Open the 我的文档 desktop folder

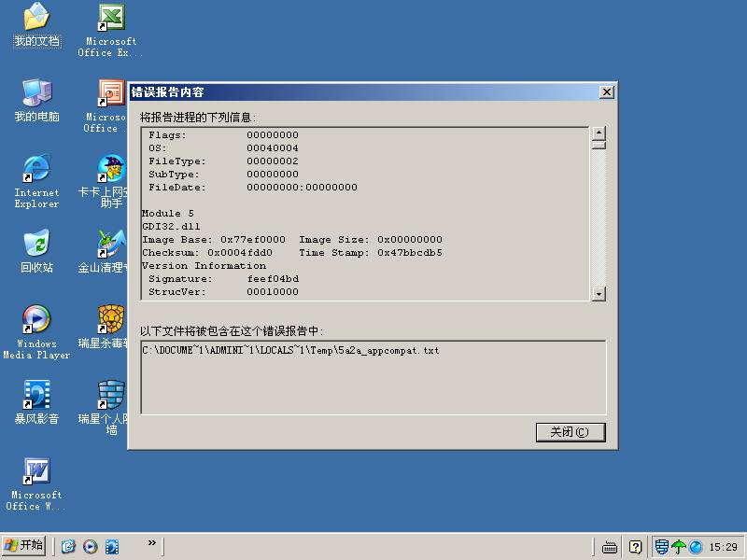tap(36, 18)
